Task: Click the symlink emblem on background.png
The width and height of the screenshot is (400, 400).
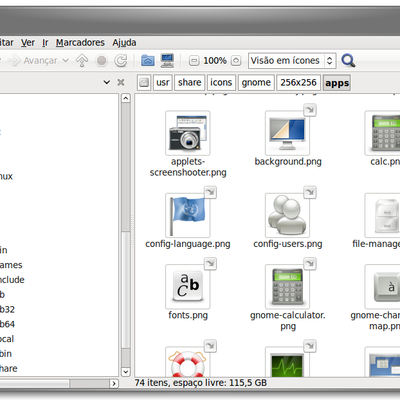Action: coord(310,110)
